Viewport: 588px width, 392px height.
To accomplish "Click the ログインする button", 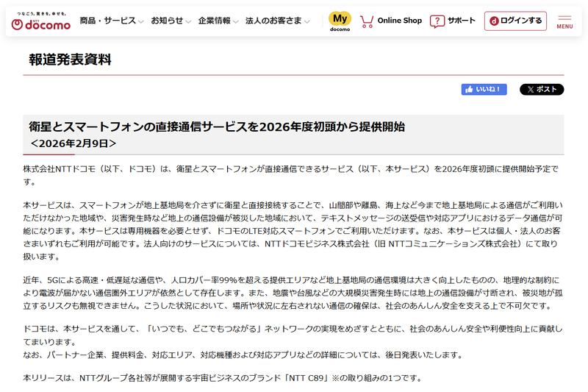I will click(x=515, y=21).
